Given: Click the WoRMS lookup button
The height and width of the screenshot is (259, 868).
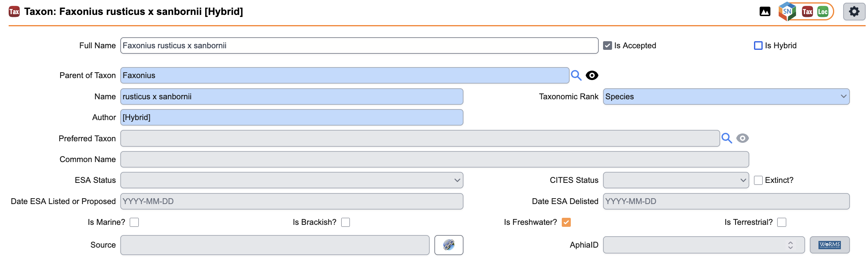Looking at the screenshot, I should 829,245.
